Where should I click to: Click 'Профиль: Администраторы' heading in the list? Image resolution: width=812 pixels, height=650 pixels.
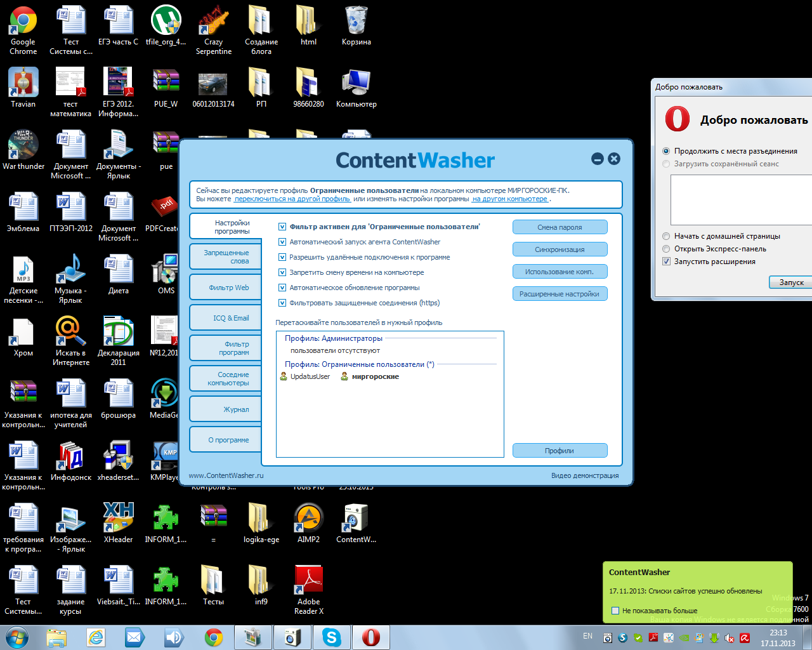pyautogui.click(x=334, y=338)
